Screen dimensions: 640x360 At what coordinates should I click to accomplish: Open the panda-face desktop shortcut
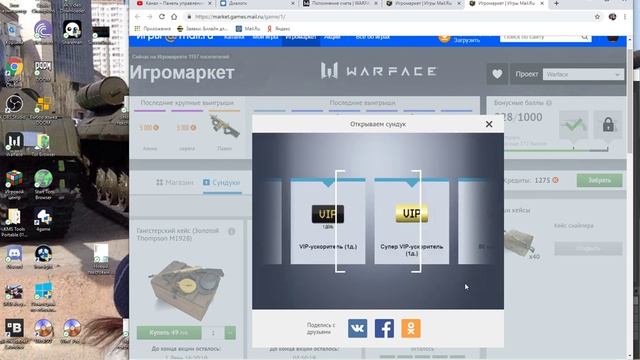(x=72, y=32)
